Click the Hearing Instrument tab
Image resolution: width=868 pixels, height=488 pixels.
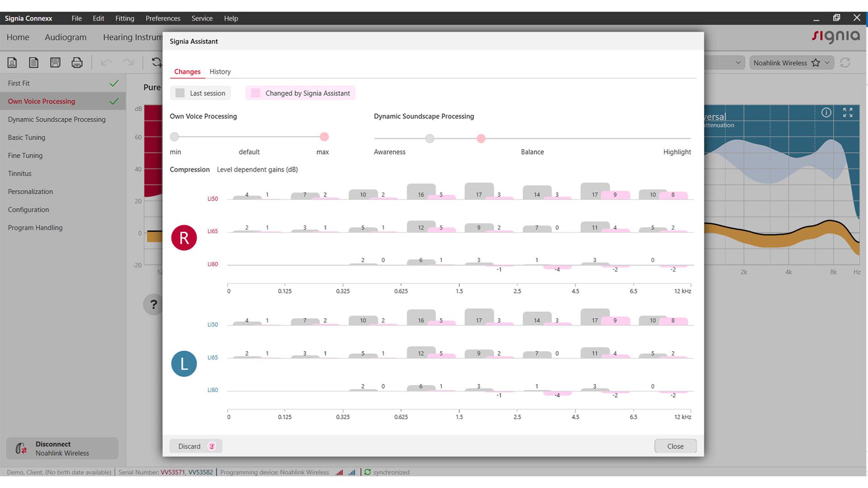[x=132, y=37]
